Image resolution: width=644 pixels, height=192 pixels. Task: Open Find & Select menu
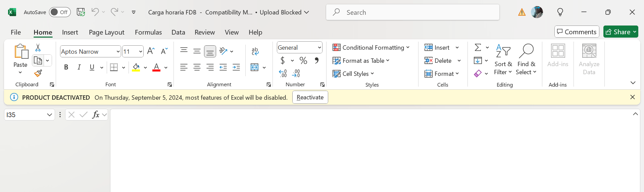[x=526, y=59]
